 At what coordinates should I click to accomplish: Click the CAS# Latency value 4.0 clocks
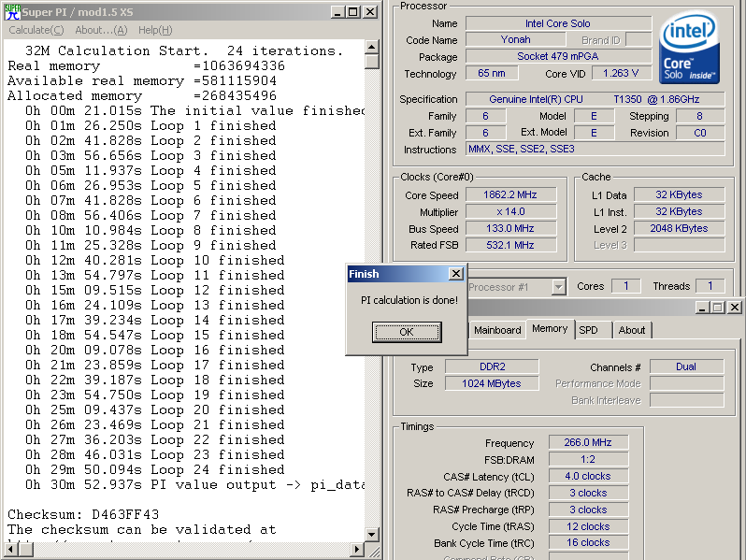[x=589, y=476]
